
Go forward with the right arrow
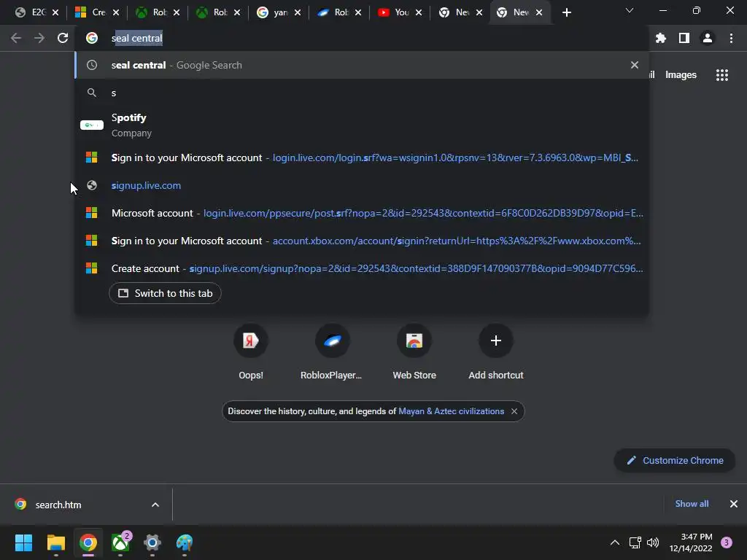click(x=39, y=38)
